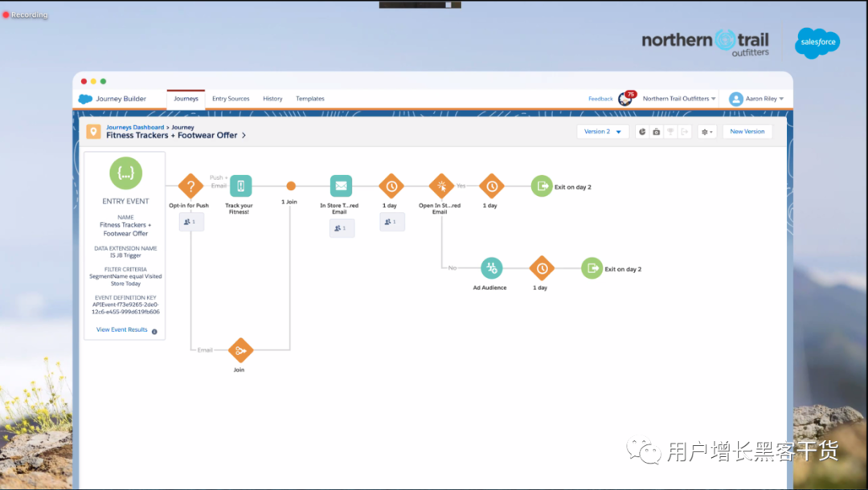Click the Email branch label near Join

tap(205, 350)
